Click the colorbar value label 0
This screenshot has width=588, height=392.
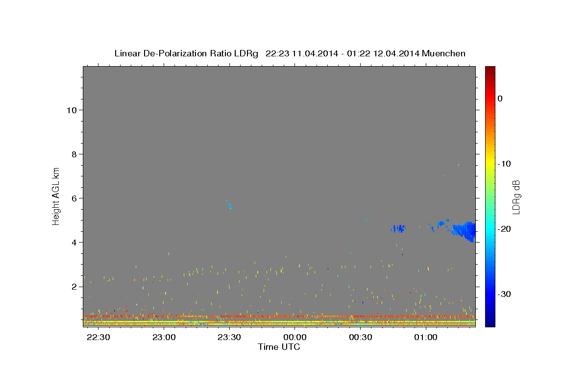pyautogui.click(x=500, y=98)
